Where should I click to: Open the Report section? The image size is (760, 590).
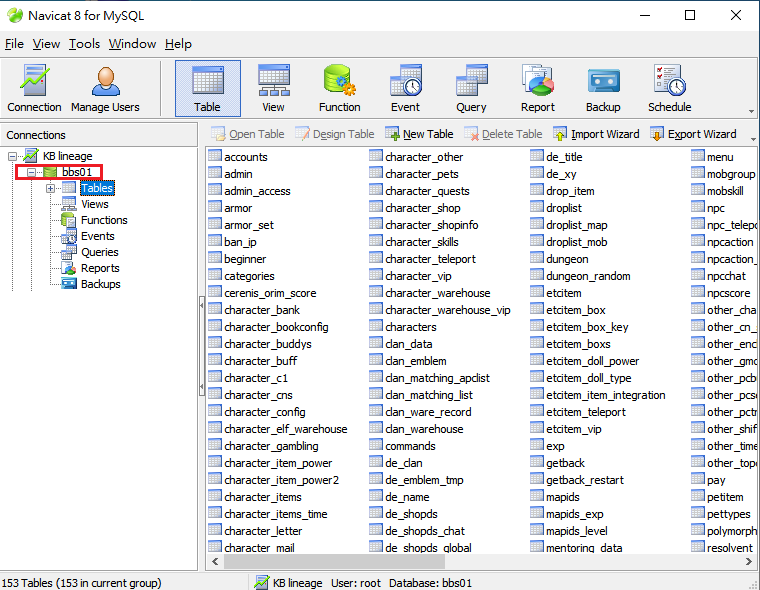[537, 88]
